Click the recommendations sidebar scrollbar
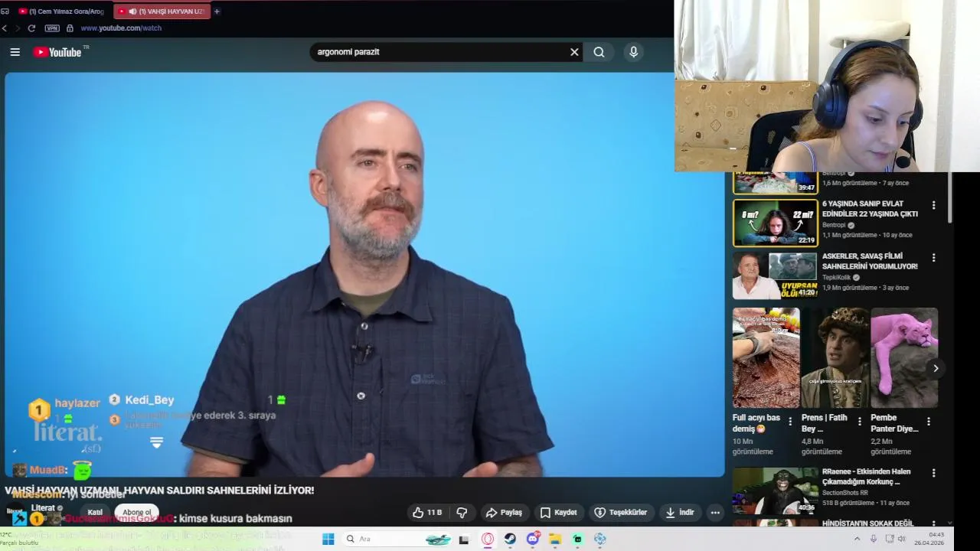Screen dimensions: 980x551 click(x=950, y=197)
